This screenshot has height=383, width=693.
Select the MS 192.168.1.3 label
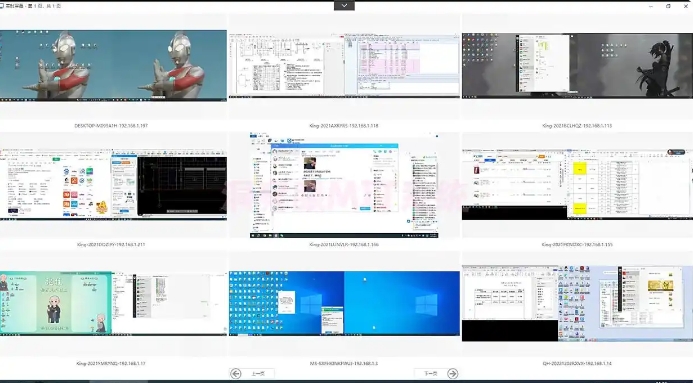(344, 363)
